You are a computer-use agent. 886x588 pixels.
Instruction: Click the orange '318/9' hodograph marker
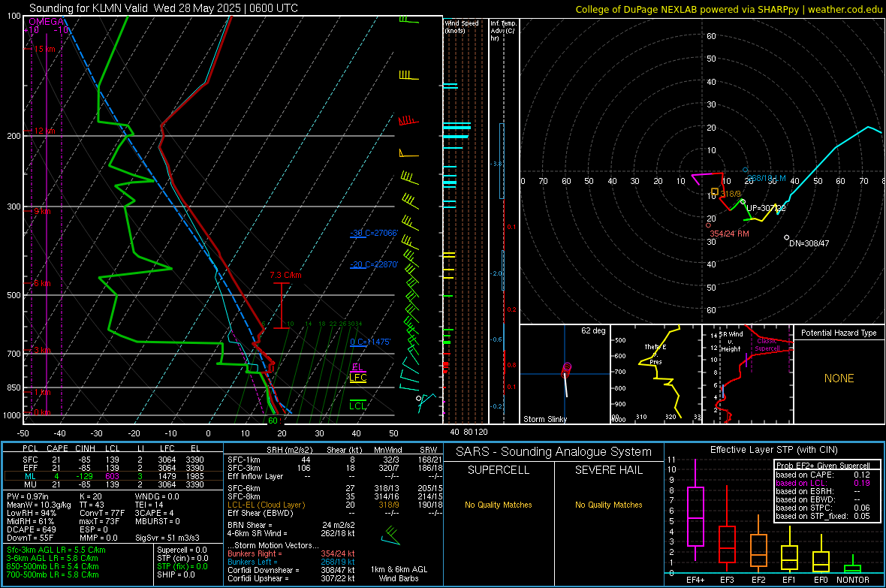tap(715, 192)
